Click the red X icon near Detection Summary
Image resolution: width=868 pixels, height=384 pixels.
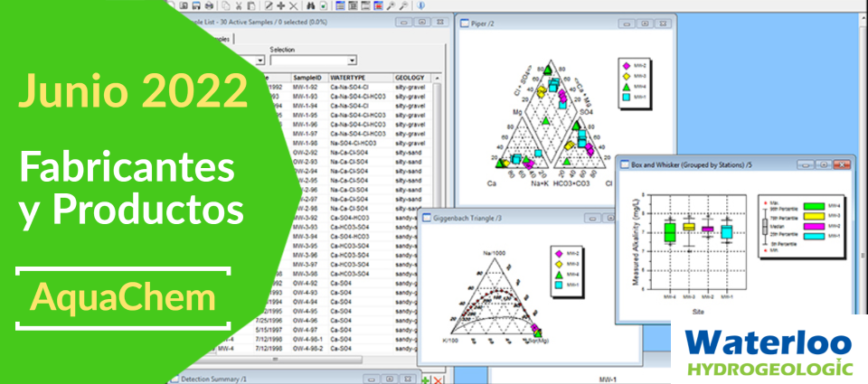[x=438, y=379]
